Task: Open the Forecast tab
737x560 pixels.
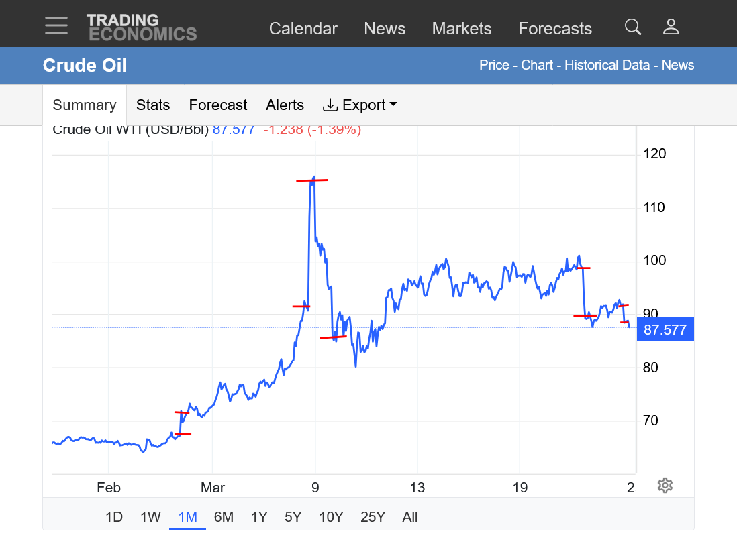Action: tap(217, 105)
